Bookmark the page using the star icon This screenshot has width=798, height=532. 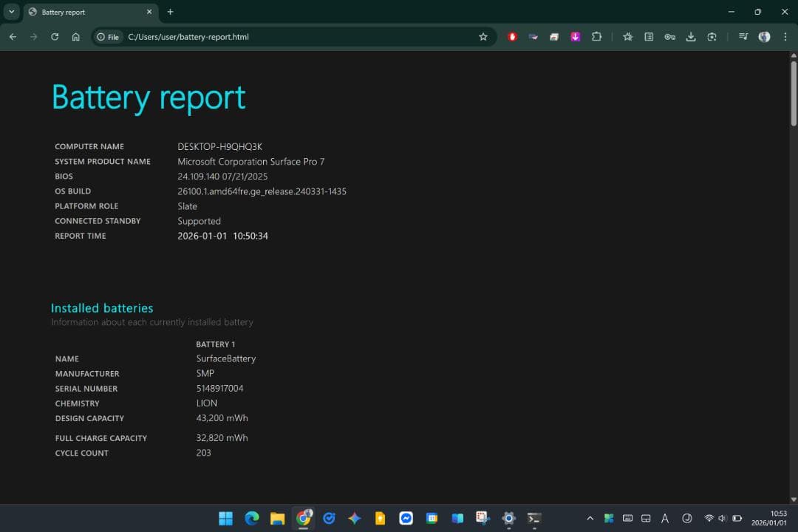(x=483, y=36)
